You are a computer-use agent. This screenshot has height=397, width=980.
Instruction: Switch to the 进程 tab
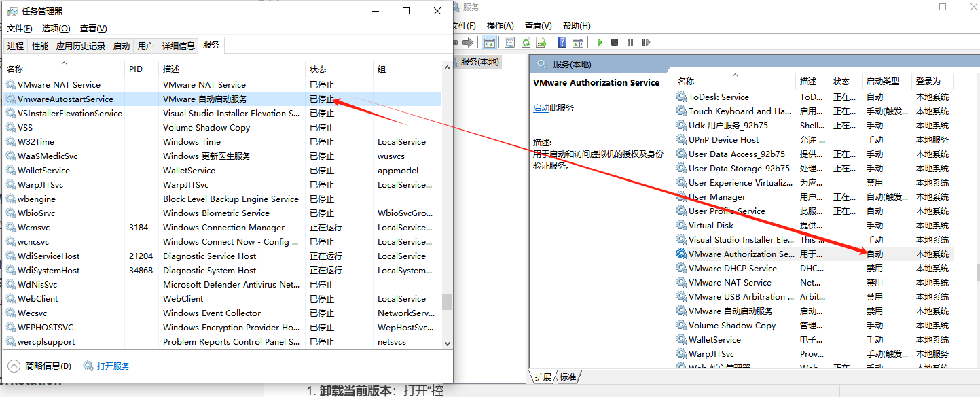point(16,46)
